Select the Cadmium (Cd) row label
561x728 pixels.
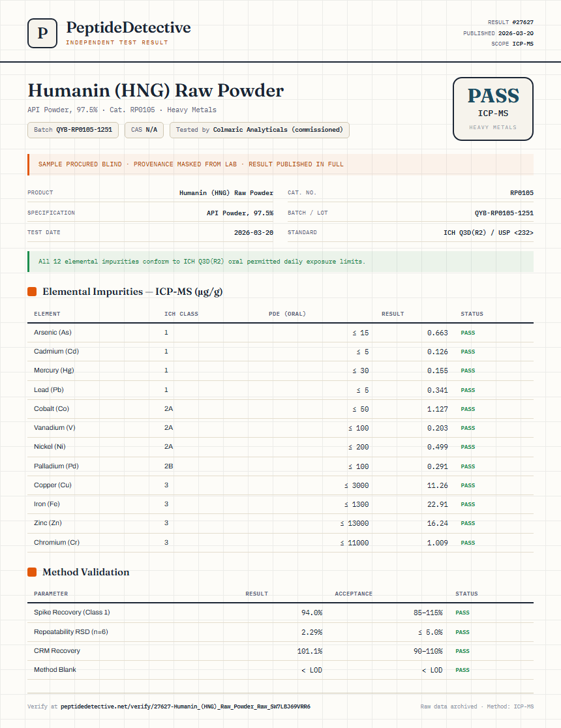56,352
